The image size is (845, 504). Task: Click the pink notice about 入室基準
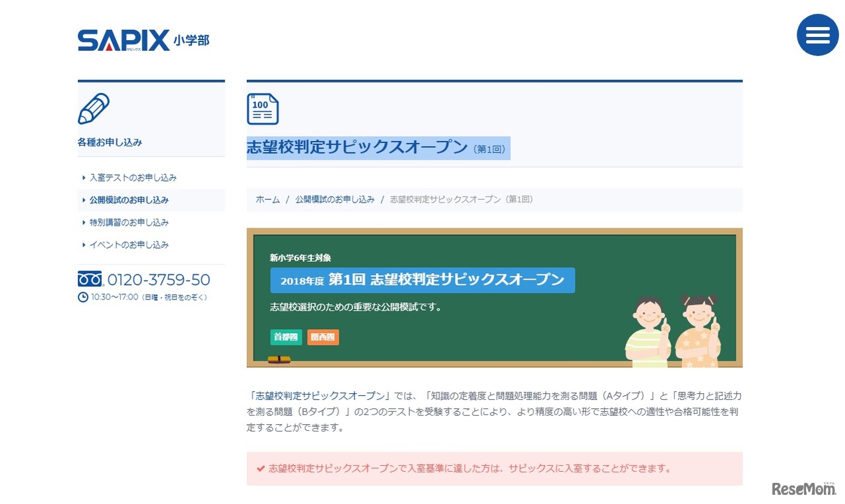click(x=494, y=469)
